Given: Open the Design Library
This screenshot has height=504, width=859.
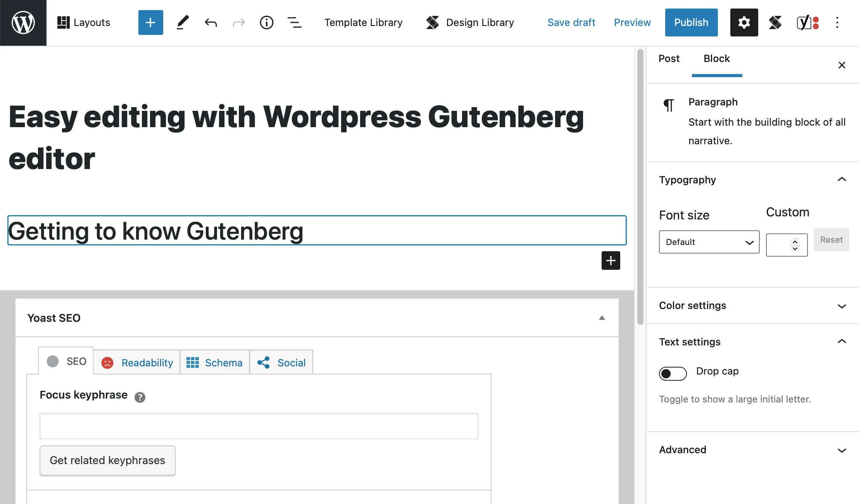Looking at the screenshot, I should click(470, 22).
